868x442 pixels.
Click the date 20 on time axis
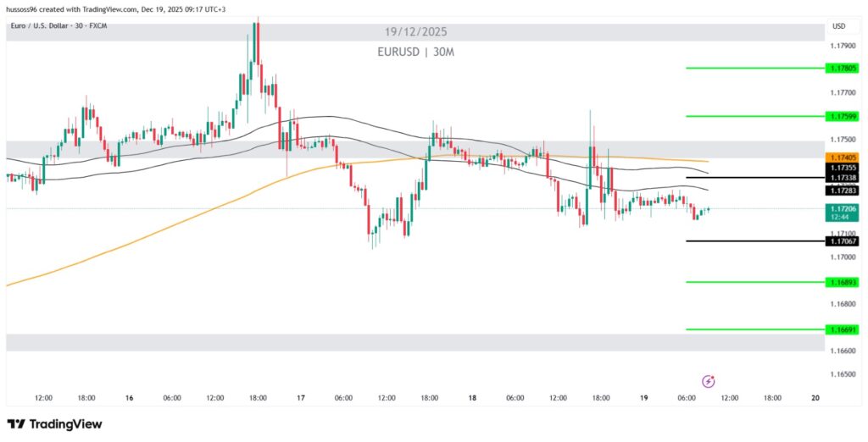pos(815,397)
